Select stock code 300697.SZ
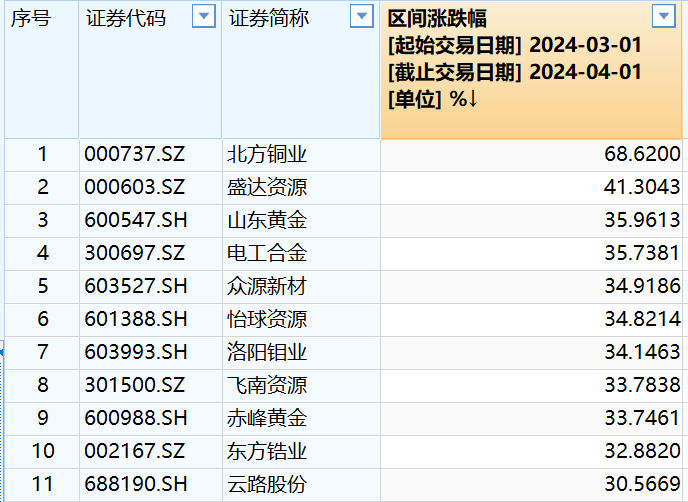This screenshot has height=502, width=688. (135, 253)
